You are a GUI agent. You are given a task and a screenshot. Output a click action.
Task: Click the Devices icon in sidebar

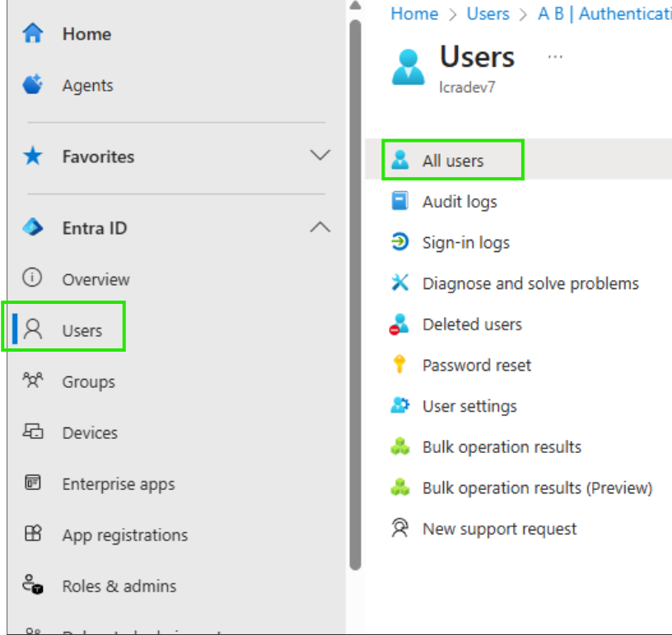pos(33,432)
